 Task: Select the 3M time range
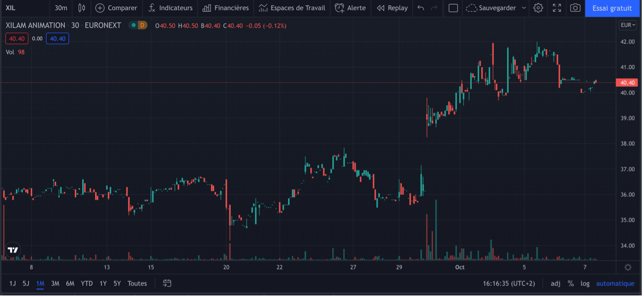coord(55,284)
